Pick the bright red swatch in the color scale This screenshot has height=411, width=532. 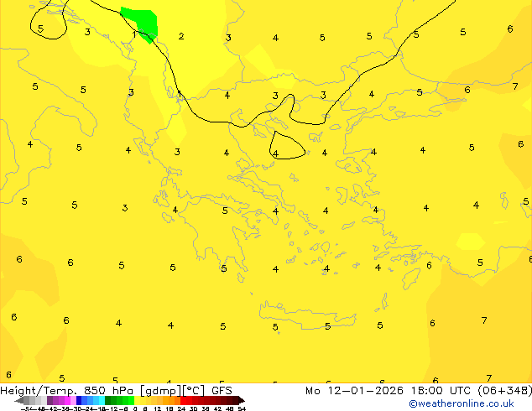tap(183, 400)
